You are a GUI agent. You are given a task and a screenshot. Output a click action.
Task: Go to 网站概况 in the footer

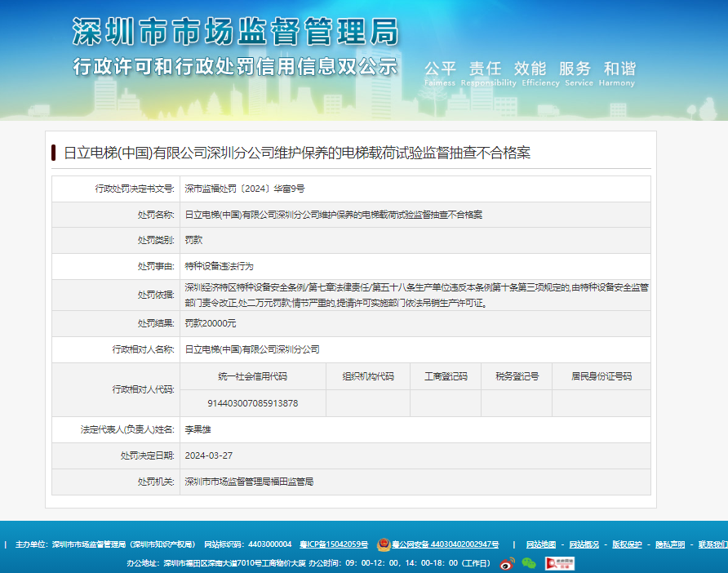point(584,544)
